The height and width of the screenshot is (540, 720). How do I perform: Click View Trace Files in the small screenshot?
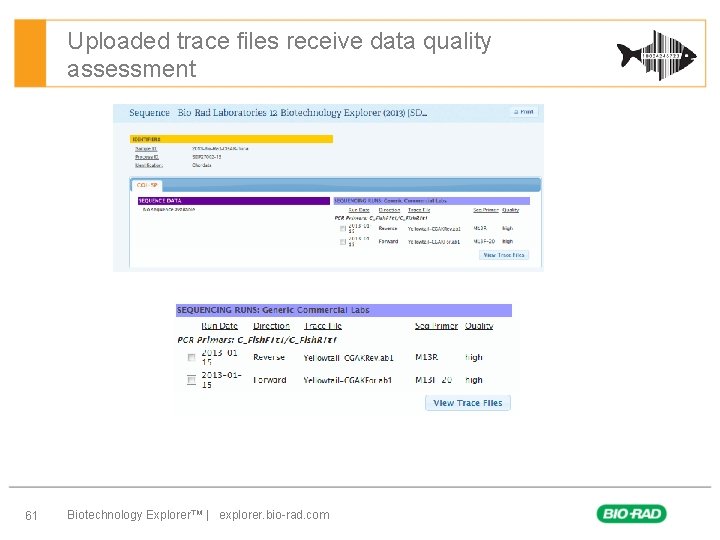coord(504,255)
